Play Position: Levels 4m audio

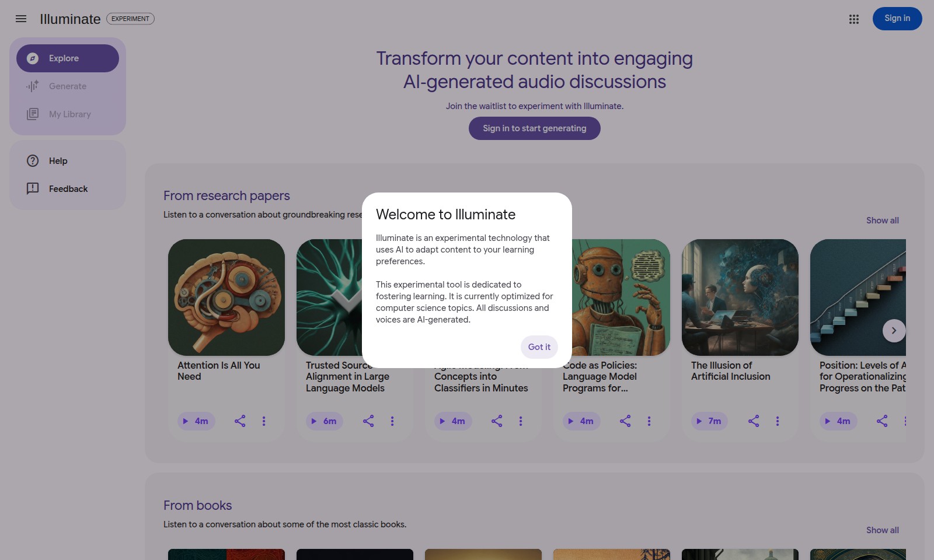pyautogui.click(x=838, y=421)
